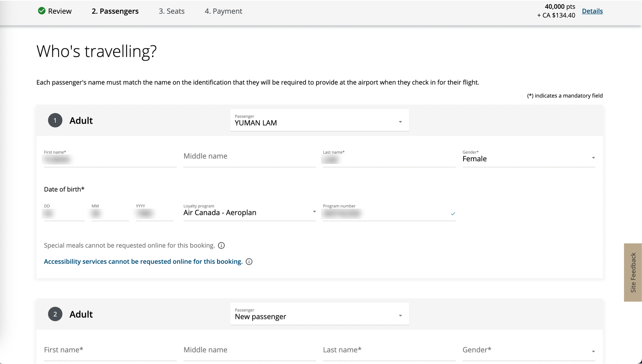This screenshot has height=364, width=642.
Task: Click the accessibility services link text
Action: click(143, 262)
